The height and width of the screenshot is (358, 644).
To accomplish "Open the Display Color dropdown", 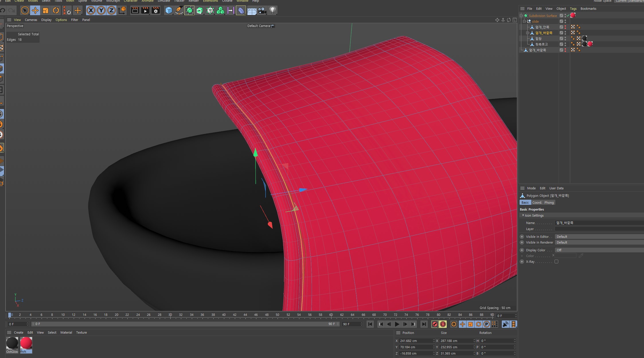I will [599, 250].
